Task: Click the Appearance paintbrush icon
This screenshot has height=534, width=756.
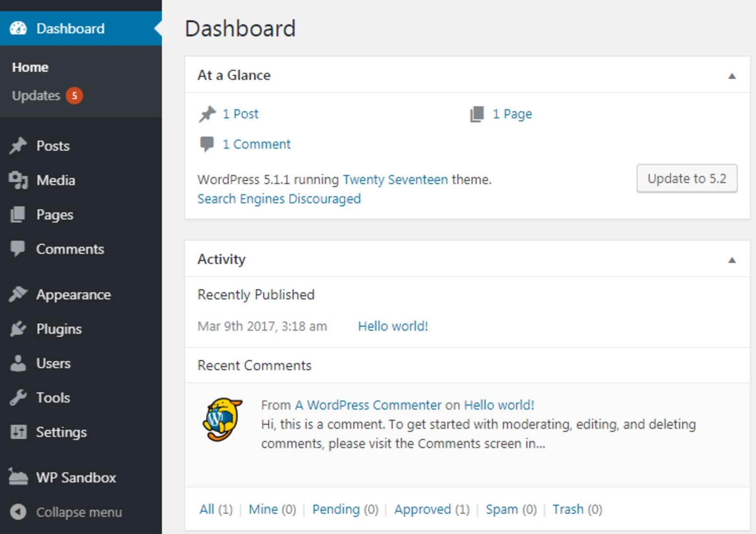Action: coord(18,295)
